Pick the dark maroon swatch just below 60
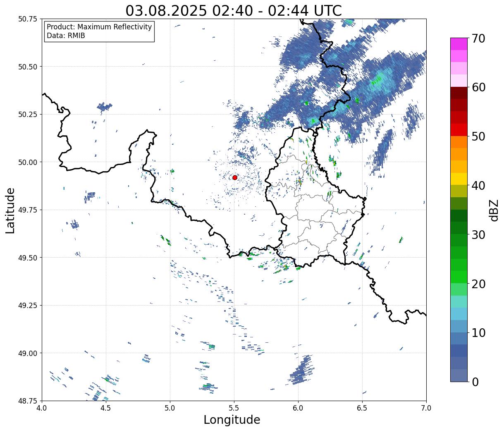504x430 pixels. [459, 93]
